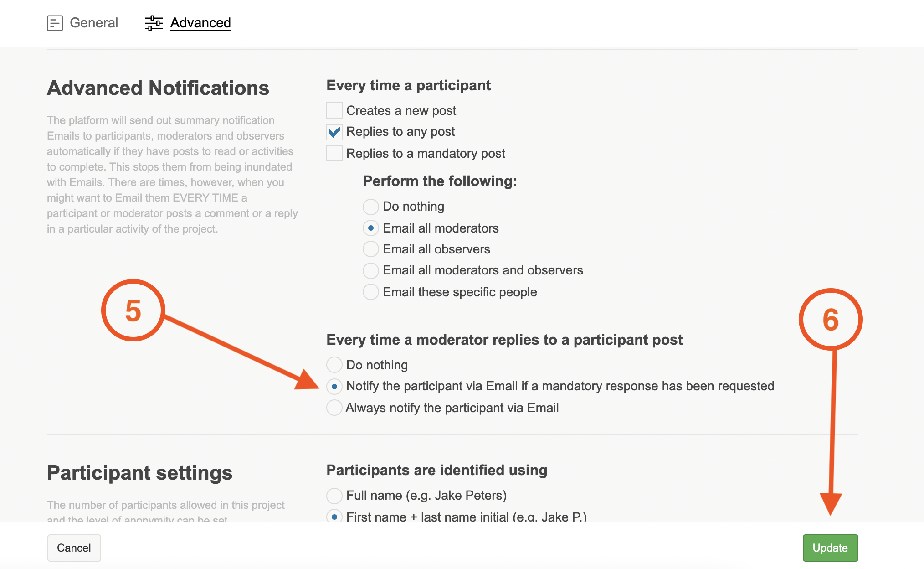Enable the Creates a new post checkbox
The height and width of the screenshot is (569, 924).
(334, 110)
